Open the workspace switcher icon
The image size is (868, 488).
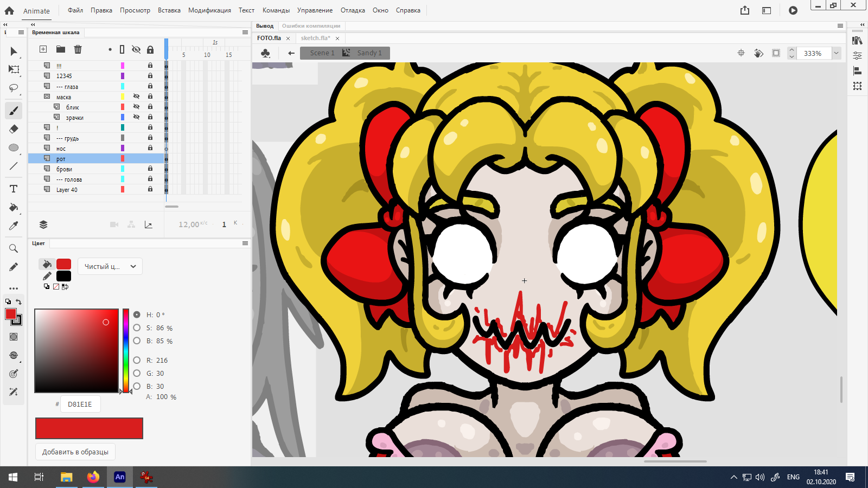767,10
